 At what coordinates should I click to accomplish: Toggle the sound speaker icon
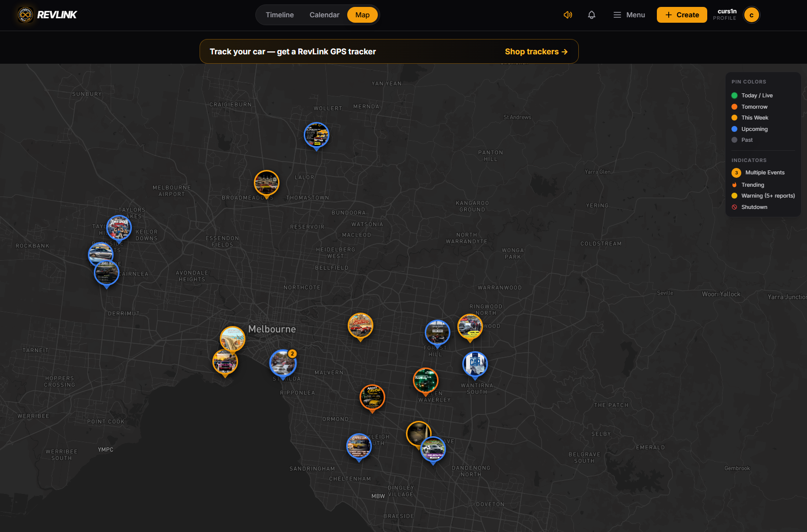click(x=568, y=15)
